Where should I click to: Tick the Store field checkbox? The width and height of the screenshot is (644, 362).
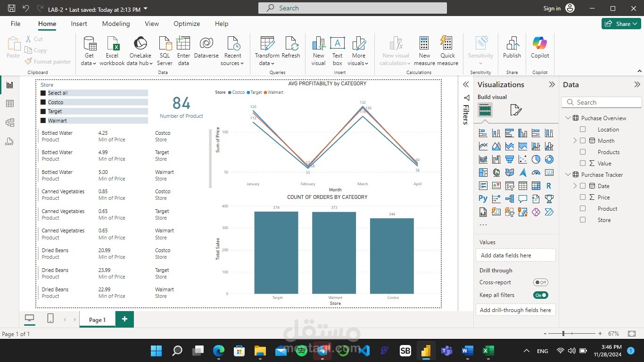coord(583,220)
